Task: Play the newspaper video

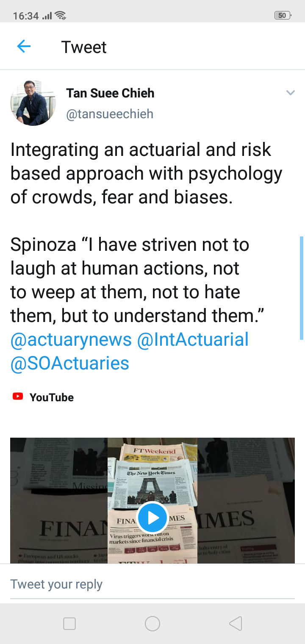Action: point(152,517)
